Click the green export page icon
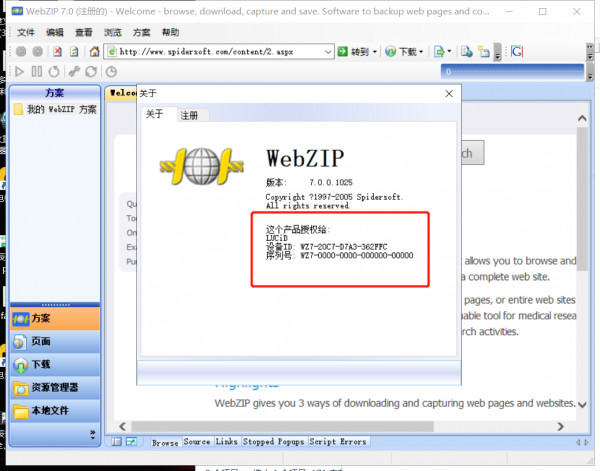 point(439,51)
